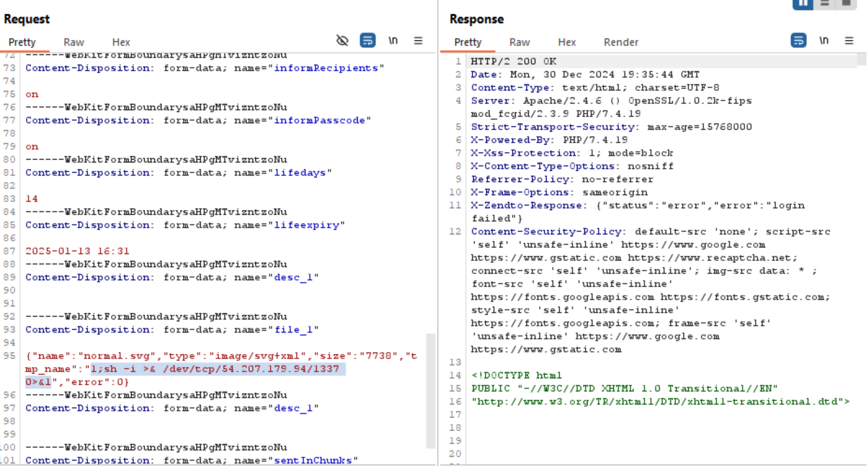Toggle the \n newline display in Response panel

pyautogui.click(x=824, y=41)
